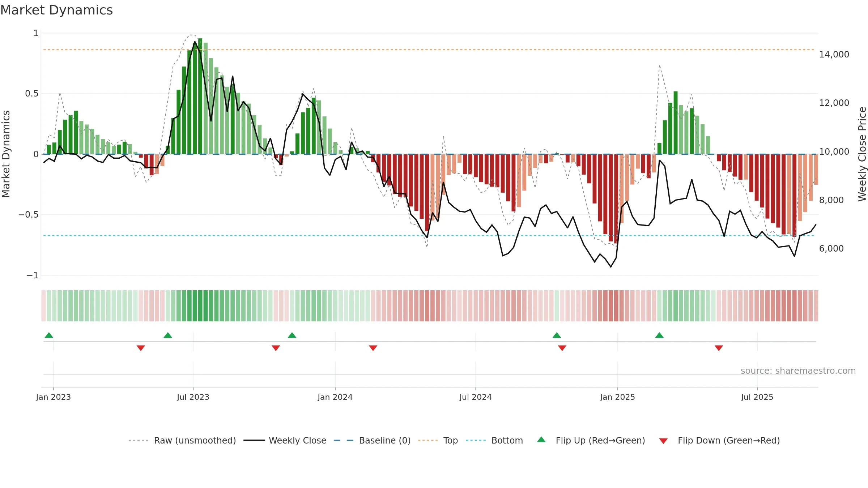Screen dimensions: 868x488
Task: Click the tallest dark green bar near Jul 2023
Action: pyautogui.click(x=200, y=96)
